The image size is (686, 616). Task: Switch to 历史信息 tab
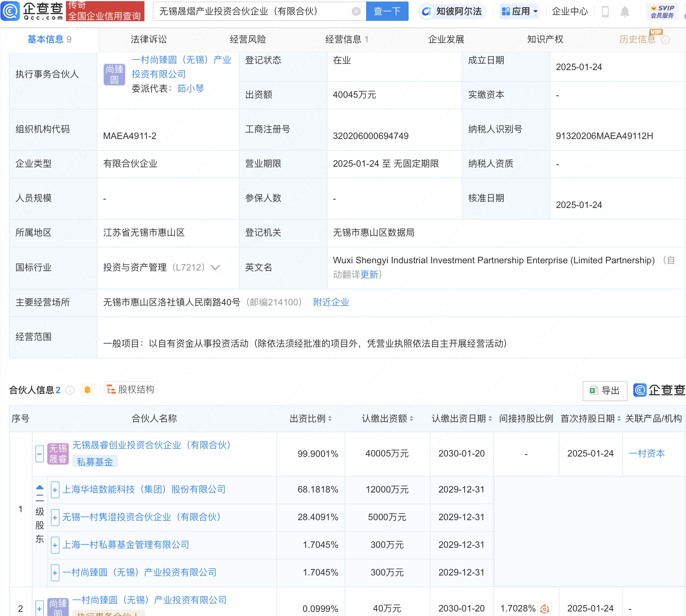pyautogui.click(x=637, y=39)
